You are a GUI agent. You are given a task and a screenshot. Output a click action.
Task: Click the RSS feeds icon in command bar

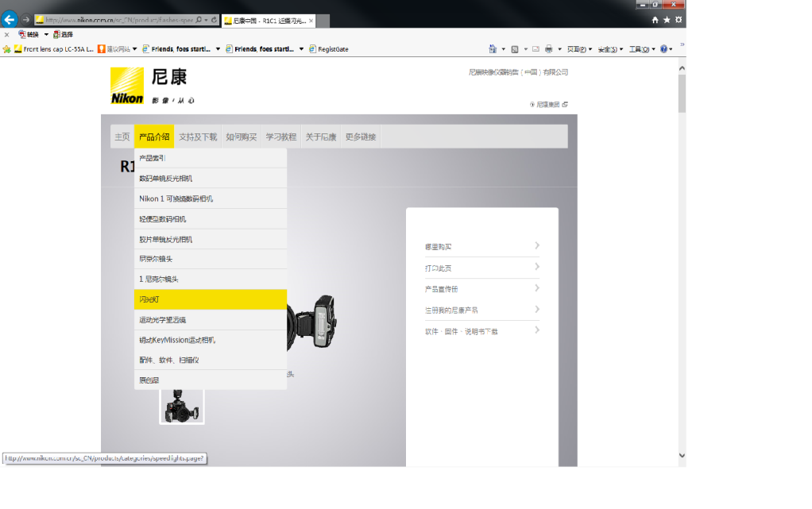[515, 49]
